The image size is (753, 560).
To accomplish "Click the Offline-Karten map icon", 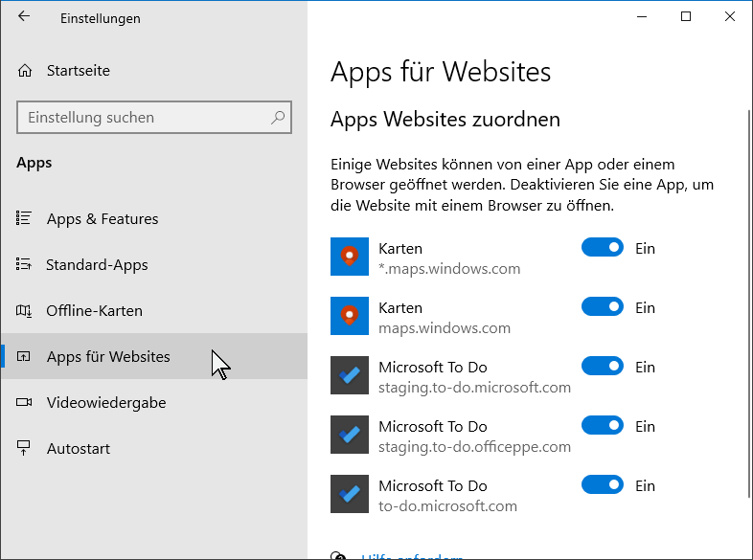I will [24, 310].
